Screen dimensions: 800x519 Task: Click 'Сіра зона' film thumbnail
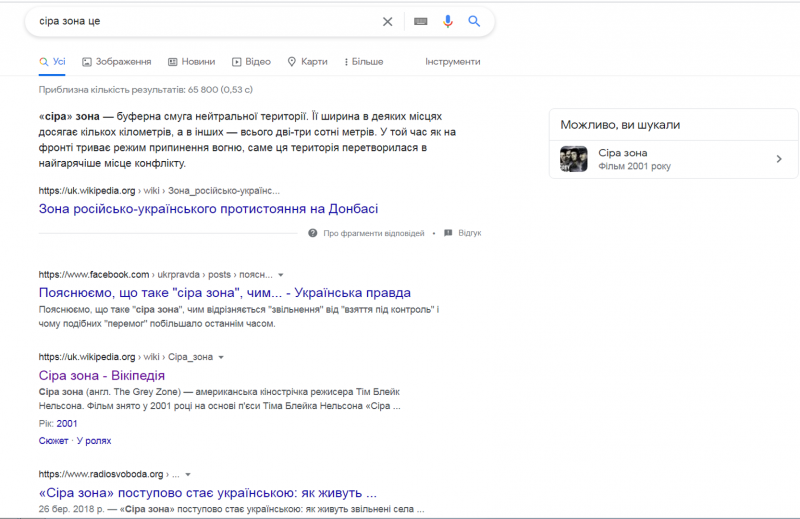(x=573, y=159)
